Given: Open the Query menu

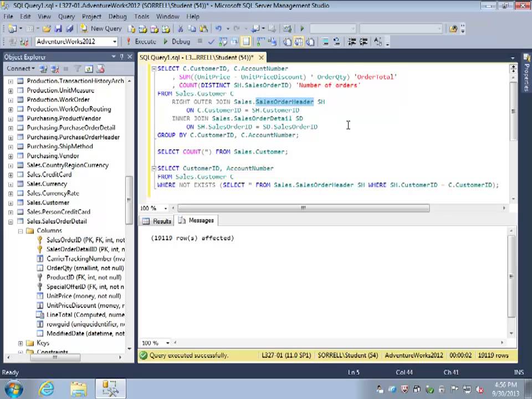Looking at the screenshot, I should coord(66,16).
